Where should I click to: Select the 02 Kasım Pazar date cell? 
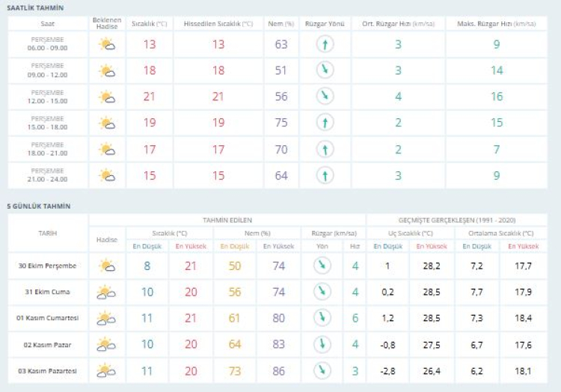tap(48, 344)
